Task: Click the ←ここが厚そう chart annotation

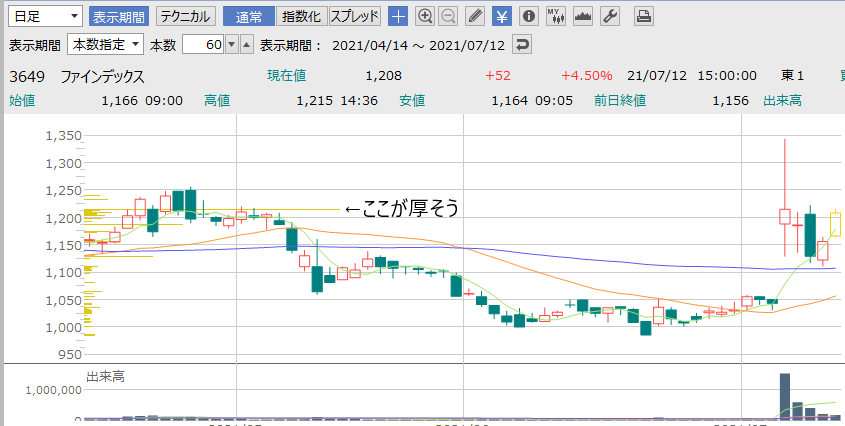Action: 401,209
